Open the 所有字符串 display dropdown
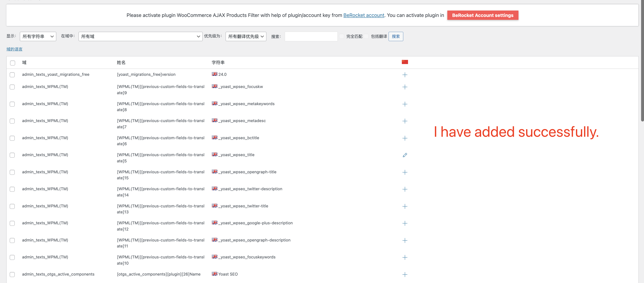Screen dimensions: 644x283 (x=38, y=37)
